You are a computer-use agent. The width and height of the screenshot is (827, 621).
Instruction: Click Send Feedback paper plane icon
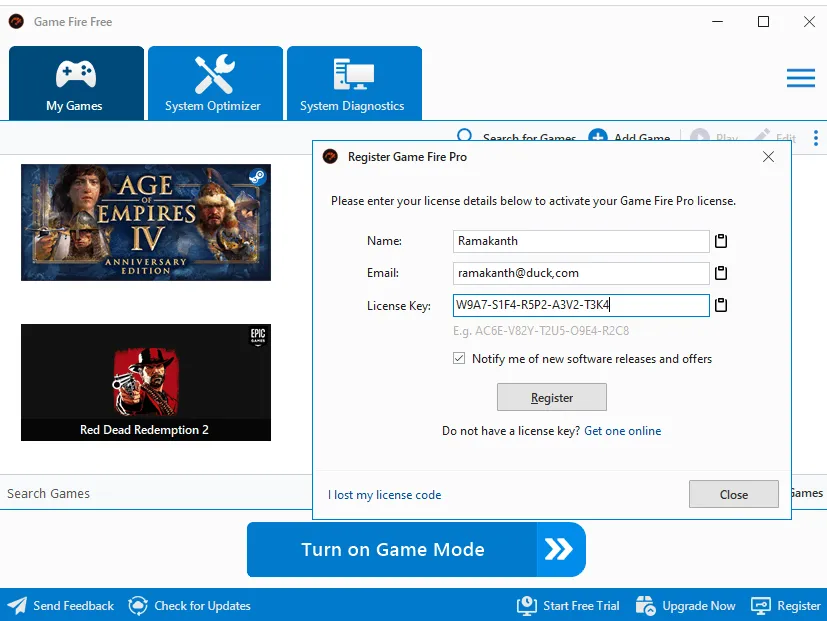pyautogui.click(x=17, y=605)
